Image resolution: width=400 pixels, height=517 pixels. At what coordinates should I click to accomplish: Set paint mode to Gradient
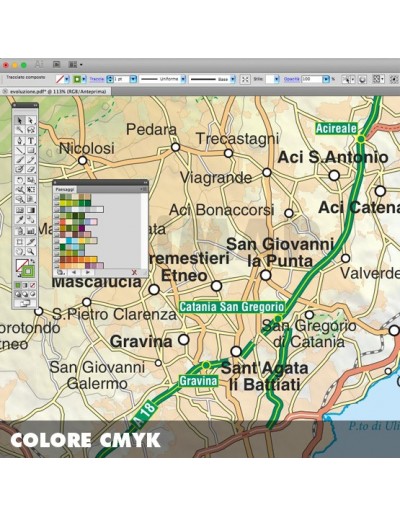(x=25, y=285)
